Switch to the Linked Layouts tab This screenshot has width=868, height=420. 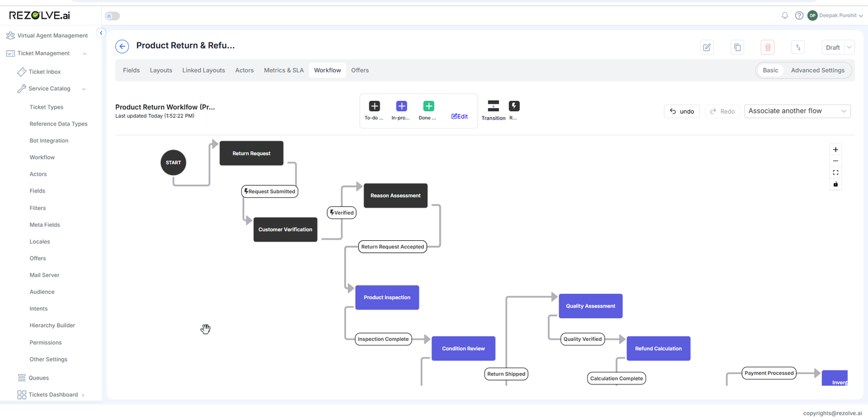(x=204, y=71)
